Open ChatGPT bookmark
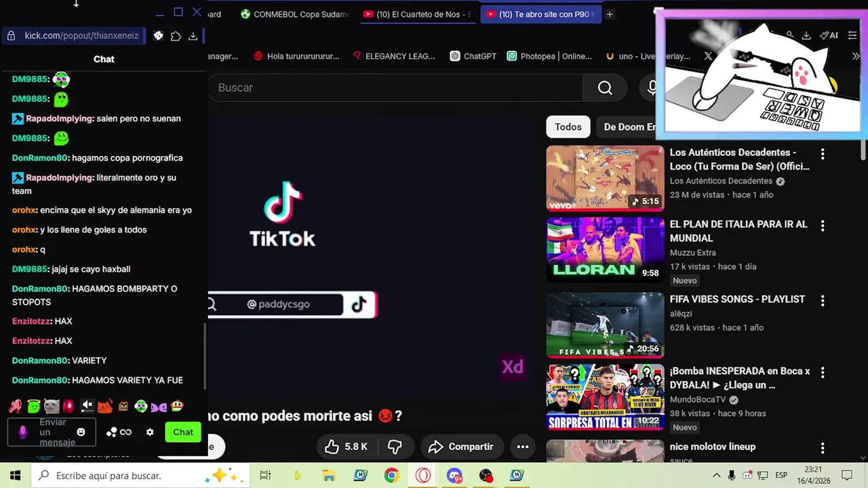Viewport: 868px width, 488px height. pyautogui.click(x=473, y=56)
